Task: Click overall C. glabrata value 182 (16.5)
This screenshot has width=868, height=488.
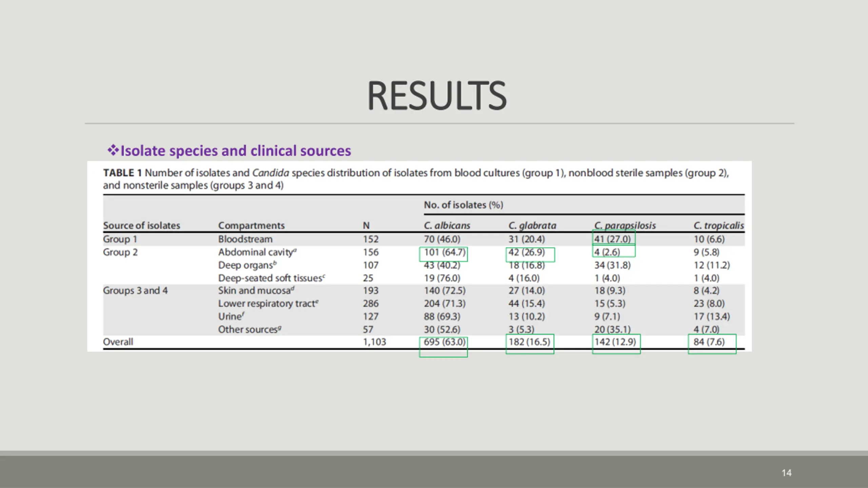Action: 529,342
